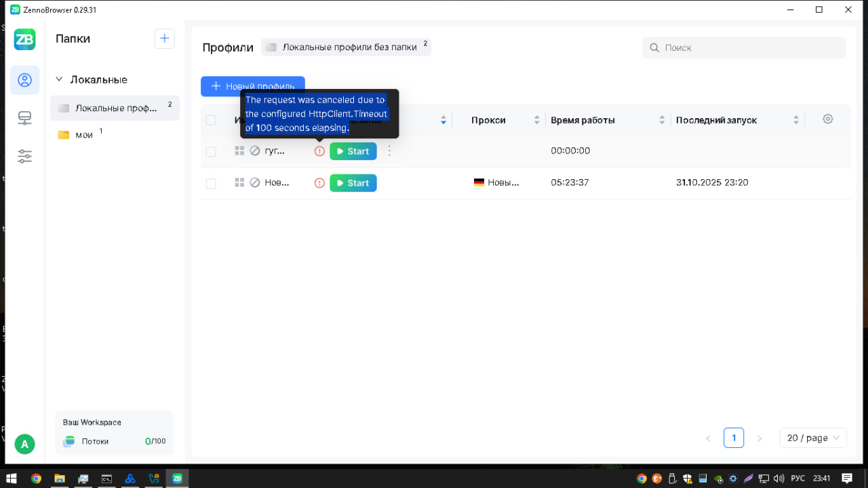Open the Profiles section icon in sidebar
868x488 pixels.
click(24, 80)
